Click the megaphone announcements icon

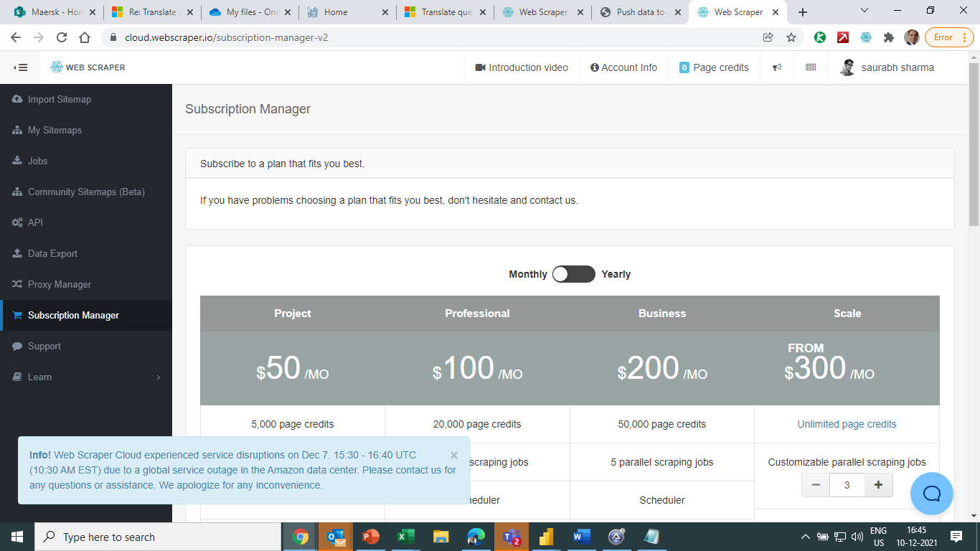coord(776,67)
